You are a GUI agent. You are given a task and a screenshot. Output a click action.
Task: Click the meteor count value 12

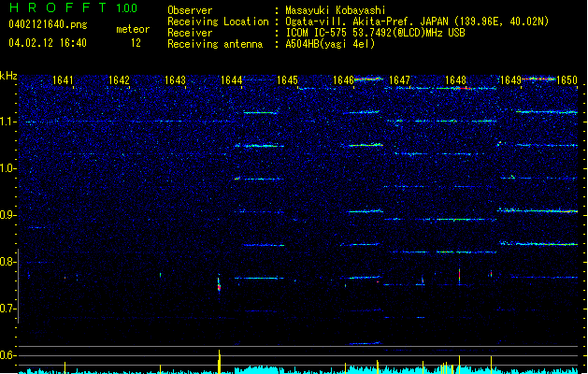[x=136, y=43]
